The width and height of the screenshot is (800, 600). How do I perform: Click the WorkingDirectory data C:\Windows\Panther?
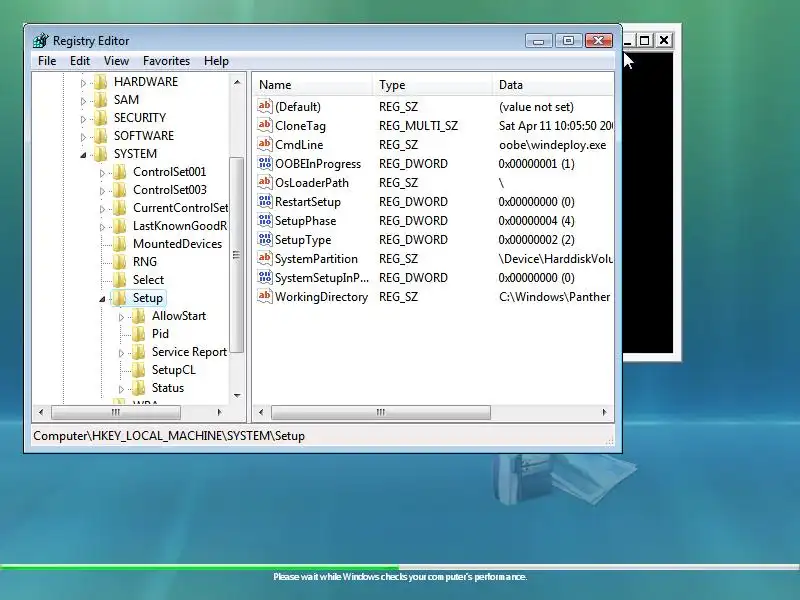[x=555, y=297]
